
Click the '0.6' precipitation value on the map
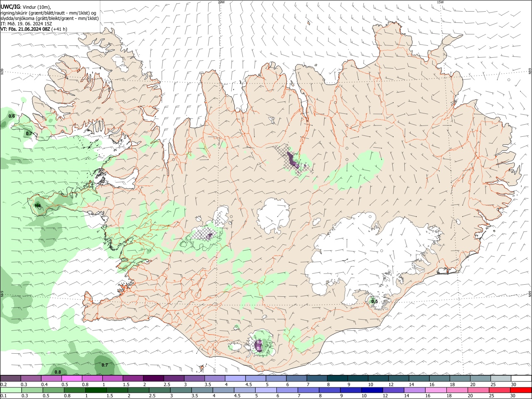[12, 116]
